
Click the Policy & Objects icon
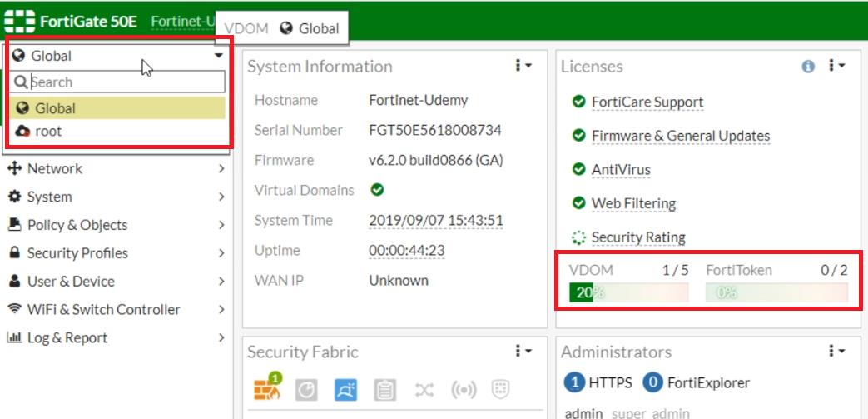pos(15,224)
